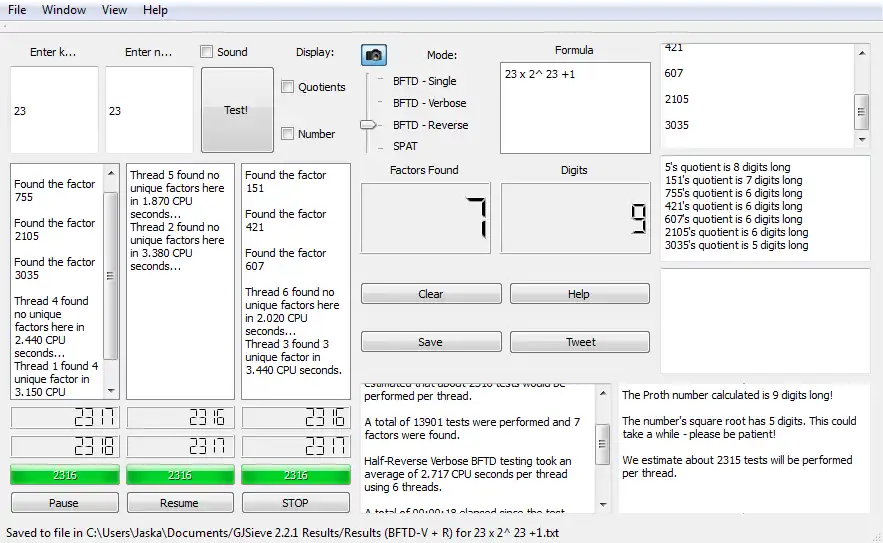Click scroll down arrow in factors list
Image resolution: width=883 pixels, height=543 pixels.
coord(862,139)
